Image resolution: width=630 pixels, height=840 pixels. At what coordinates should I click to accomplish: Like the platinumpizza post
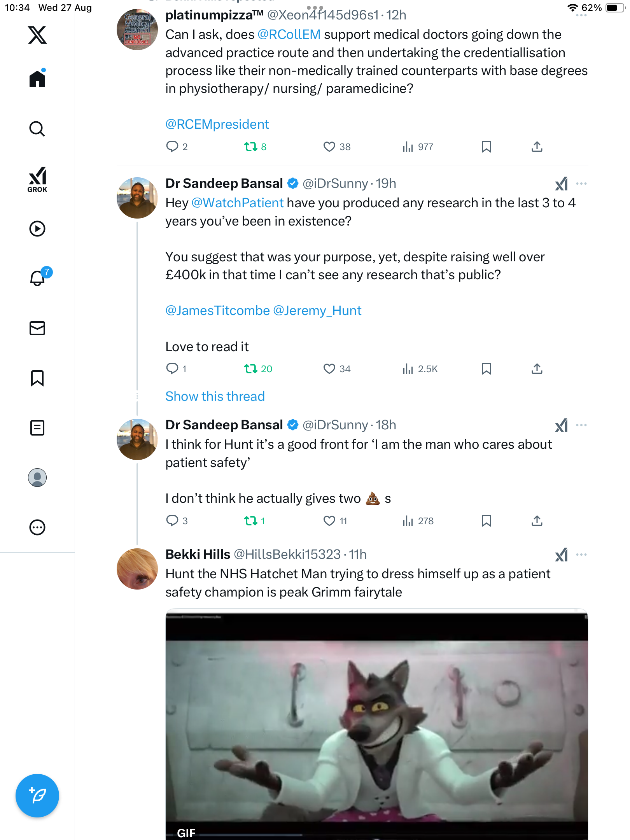329,147
